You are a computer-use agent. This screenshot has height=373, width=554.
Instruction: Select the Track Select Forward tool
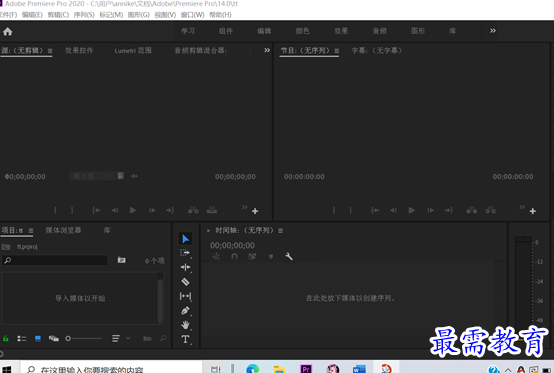tap(185, 253)
